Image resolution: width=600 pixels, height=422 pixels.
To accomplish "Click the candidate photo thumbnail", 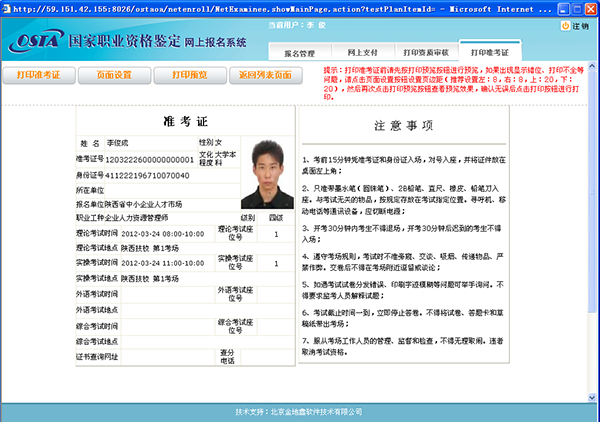I will click(x=267, y=174).
